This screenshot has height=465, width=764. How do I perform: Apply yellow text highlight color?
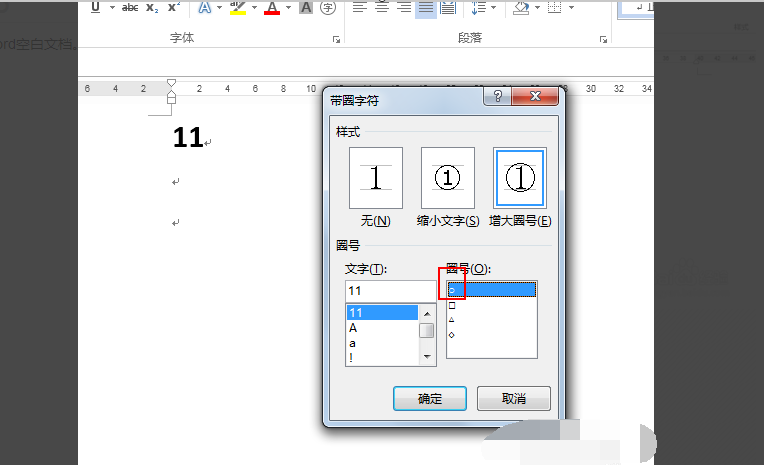(238, 7)
